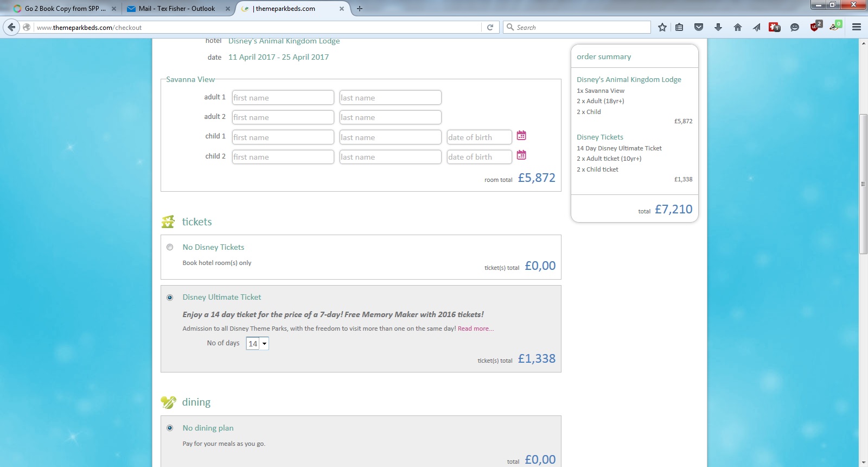The height and width of the screenshot is (467, 868).
Task: Save page to Pocket
Action: pyautogui.click(x=699, y=27)
